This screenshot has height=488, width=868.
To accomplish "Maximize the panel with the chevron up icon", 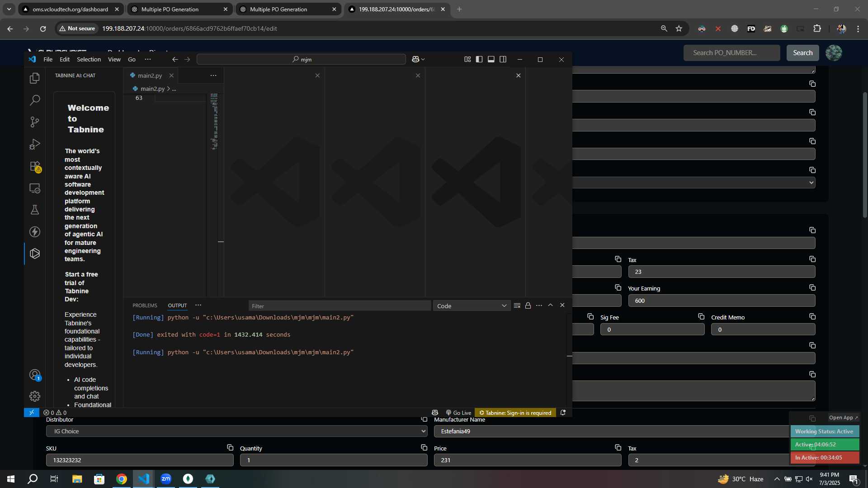I will (551, 305).
